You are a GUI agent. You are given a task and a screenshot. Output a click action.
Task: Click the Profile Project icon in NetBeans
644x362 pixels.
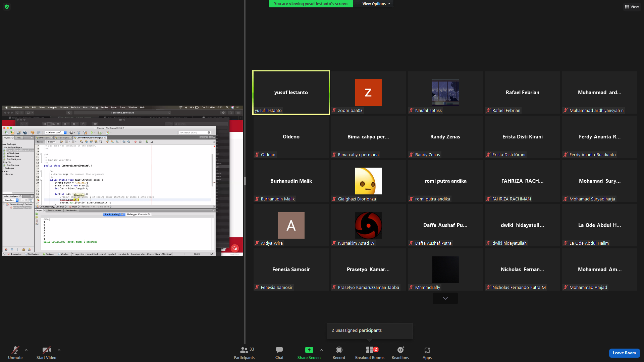[107, 133]
